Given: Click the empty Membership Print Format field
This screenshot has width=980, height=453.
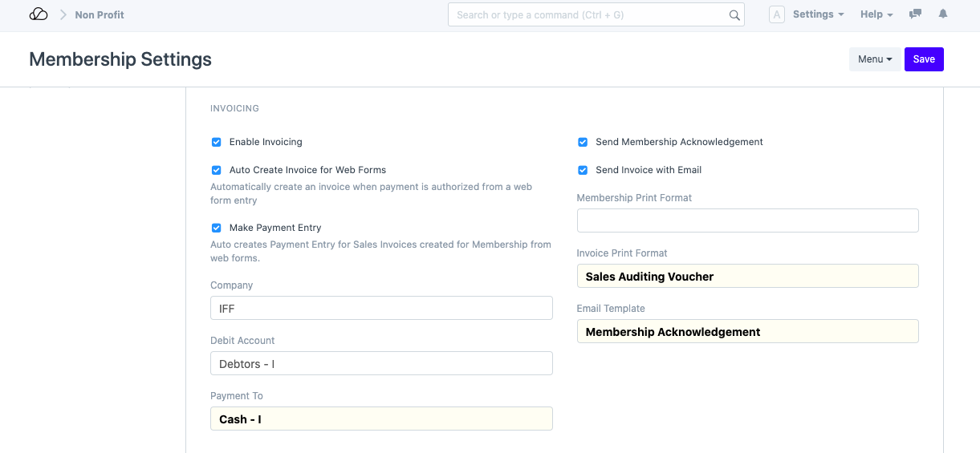Looking at the screenshot, I should [x=747, y=220].
